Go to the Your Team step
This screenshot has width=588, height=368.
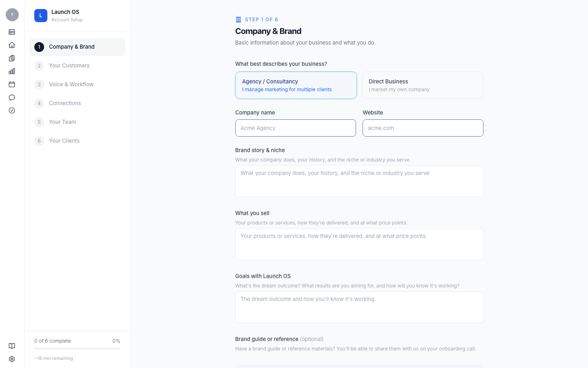point(77,122)
